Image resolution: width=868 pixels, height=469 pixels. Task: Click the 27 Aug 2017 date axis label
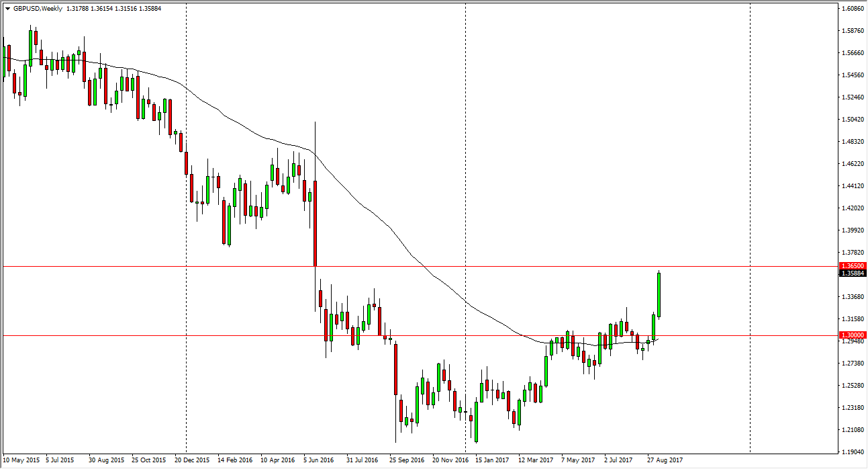(x=666, y=460)
